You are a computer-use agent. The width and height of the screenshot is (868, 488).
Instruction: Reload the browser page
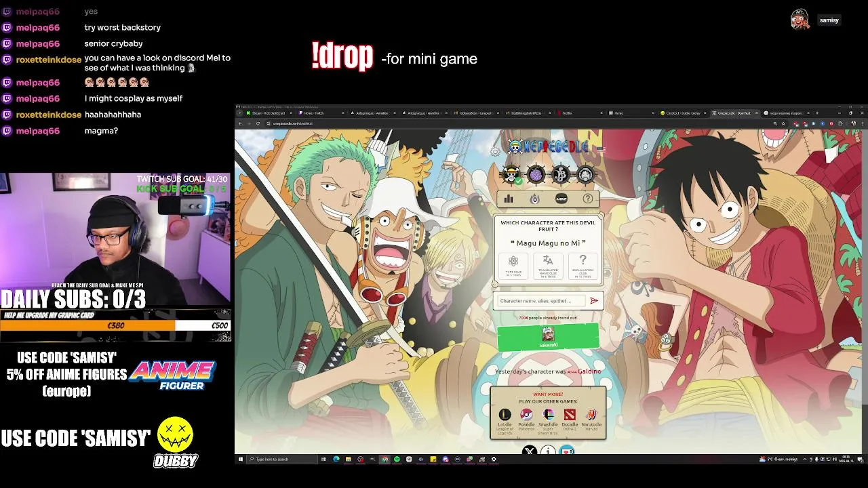(x=258, y=123)
